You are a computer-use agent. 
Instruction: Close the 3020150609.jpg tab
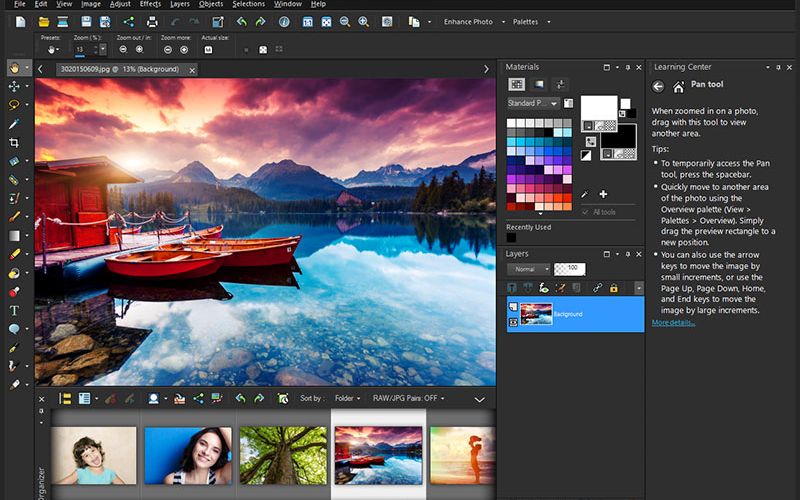click(192, 70)
